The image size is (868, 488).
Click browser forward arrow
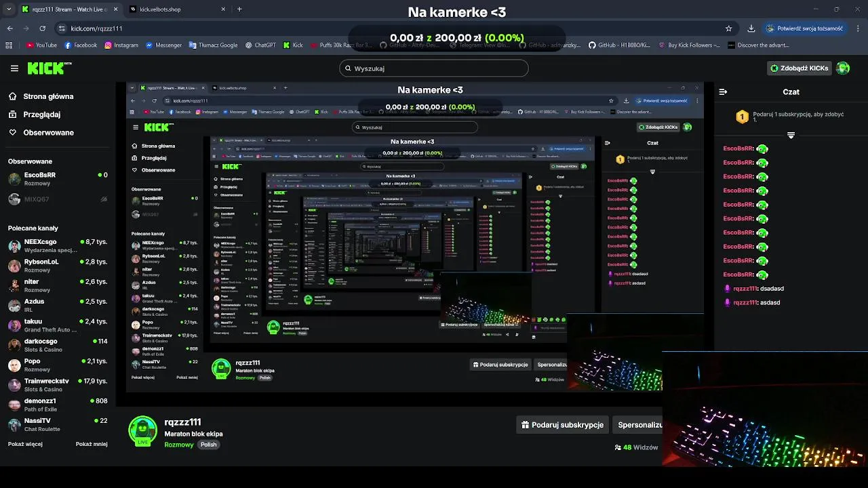26,28
